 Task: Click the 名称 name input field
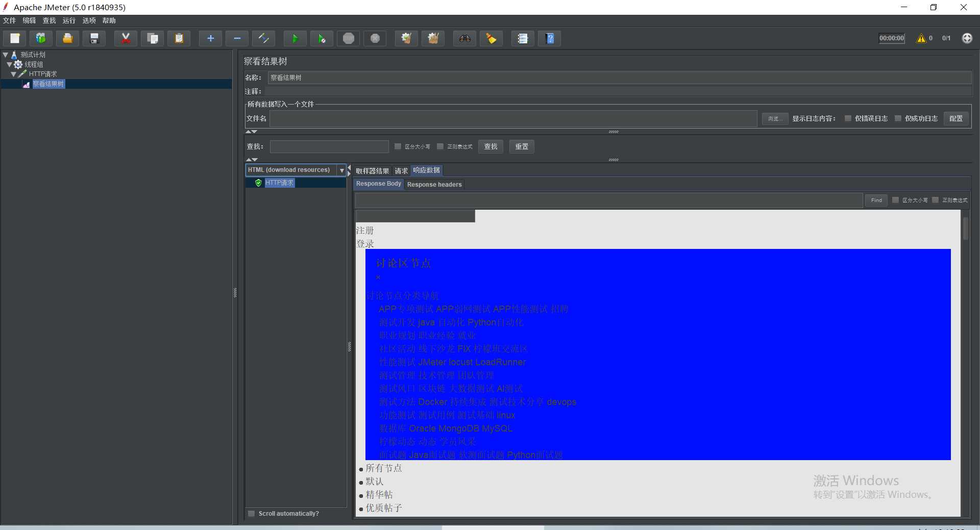[x=620, y=78]
